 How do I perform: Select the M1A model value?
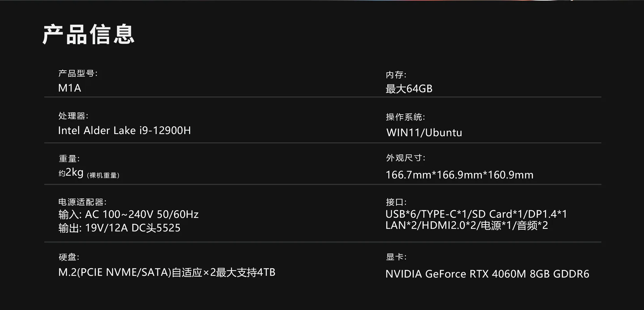pos(69,88)
